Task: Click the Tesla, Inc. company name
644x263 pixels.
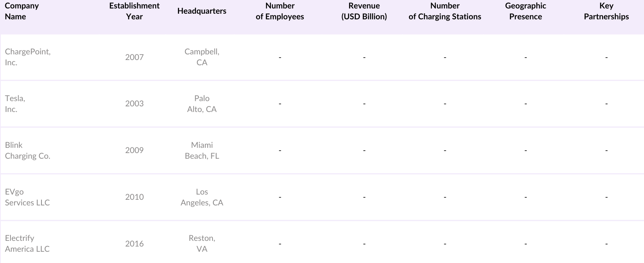Action: click(15, 104)
